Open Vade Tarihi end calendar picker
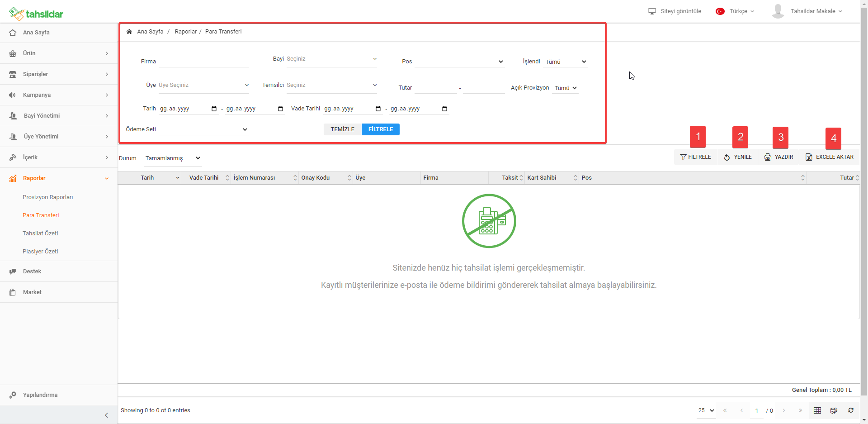Viewport: 868px width, 424px height. click(444, 109)
